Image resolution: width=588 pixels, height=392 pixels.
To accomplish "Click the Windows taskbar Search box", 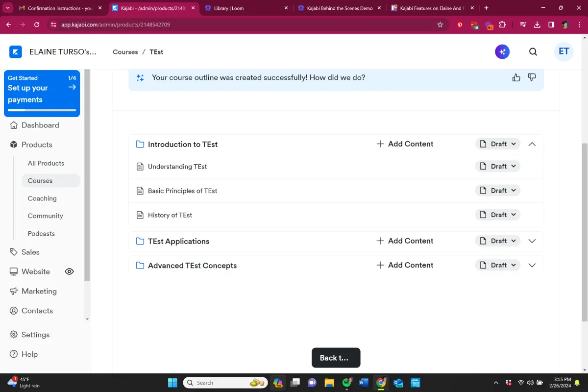I will (x=225, y=383).
